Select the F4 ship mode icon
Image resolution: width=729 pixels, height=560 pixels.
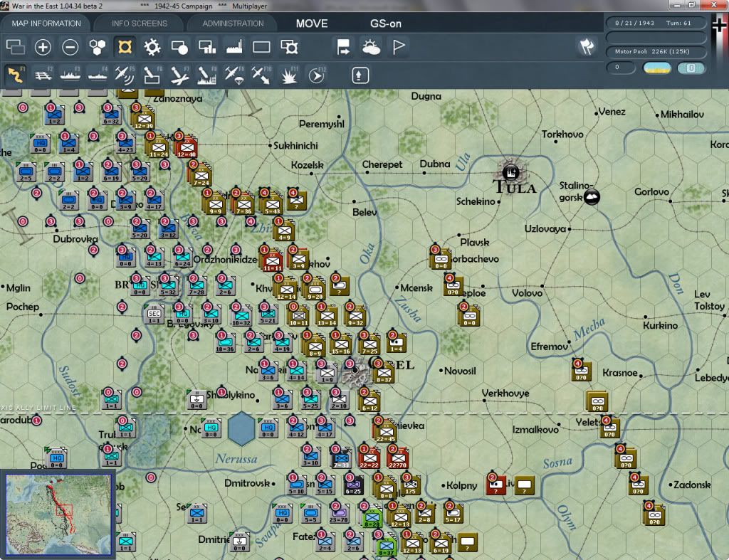point(98,75)
